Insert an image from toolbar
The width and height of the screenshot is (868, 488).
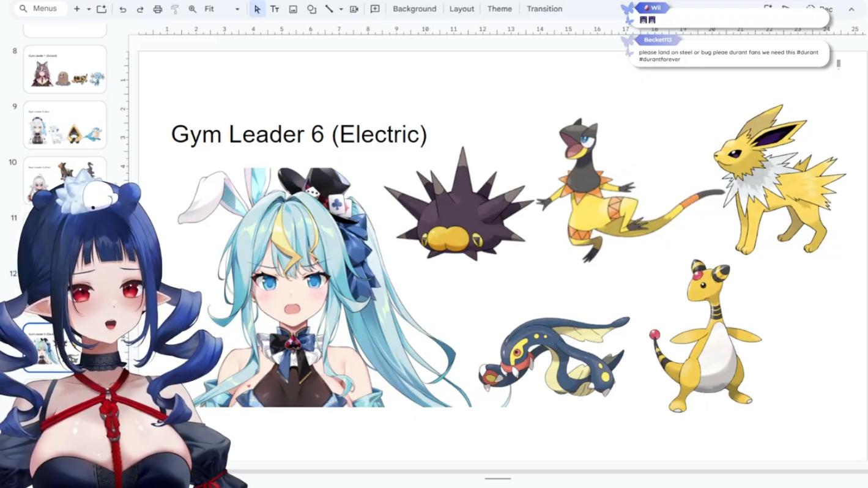coord(293,9)
